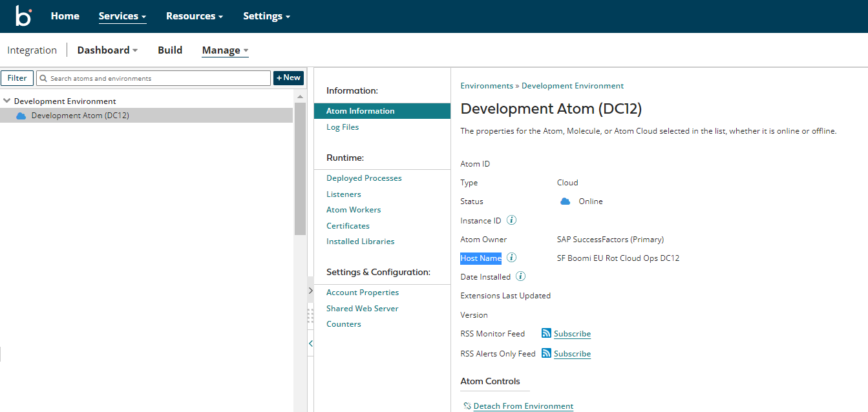Click the info icon next to Host Name

click(511, 258)
